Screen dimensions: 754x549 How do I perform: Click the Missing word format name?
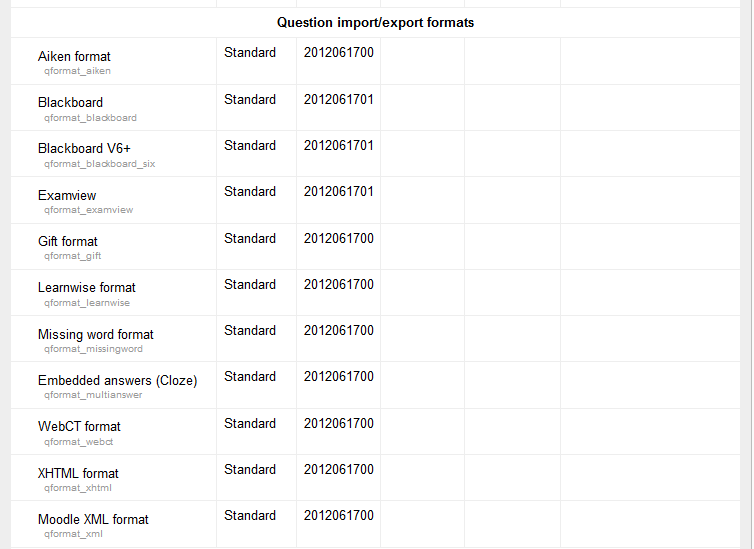(x=96, y=335)
